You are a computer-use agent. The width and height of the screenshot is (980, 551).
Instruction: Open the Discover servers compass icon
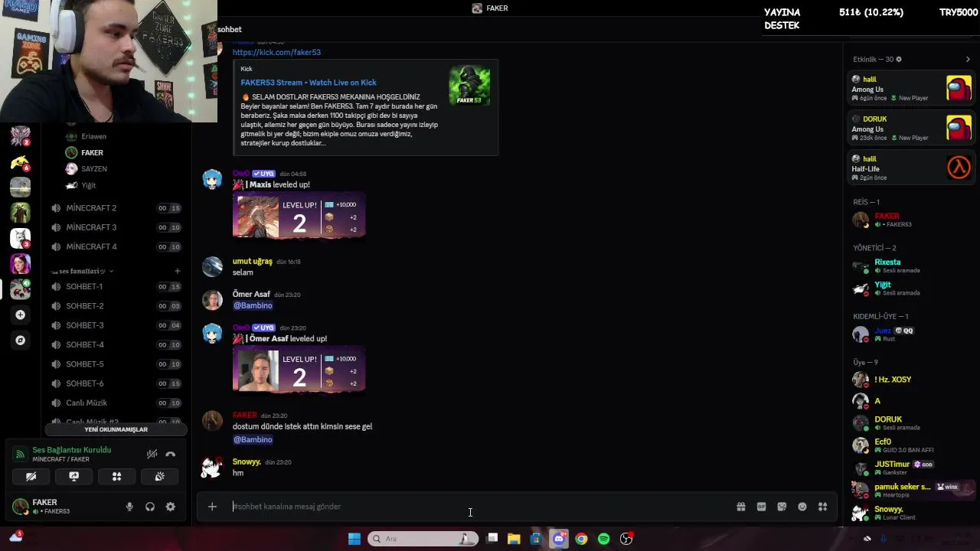21,341
